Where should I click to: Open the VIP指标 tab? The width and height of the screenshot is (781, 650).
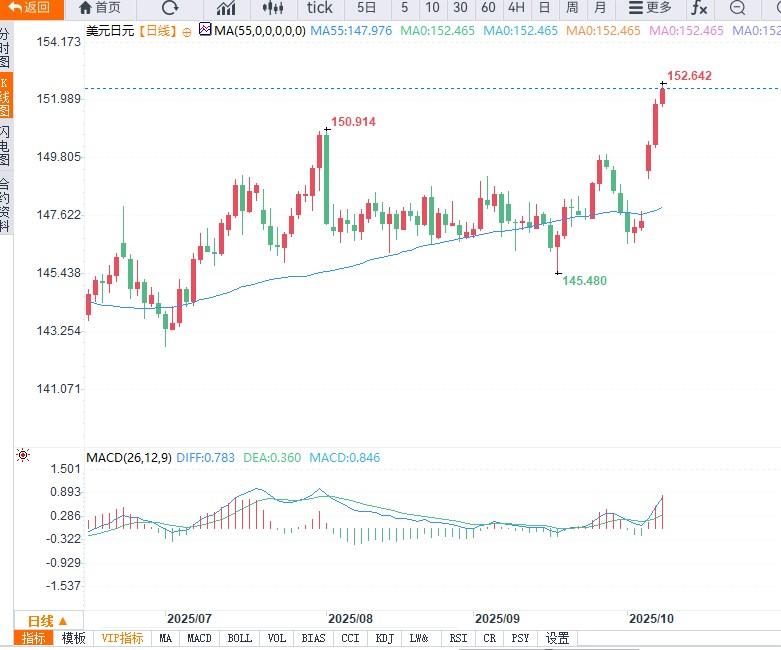point(121,638)
